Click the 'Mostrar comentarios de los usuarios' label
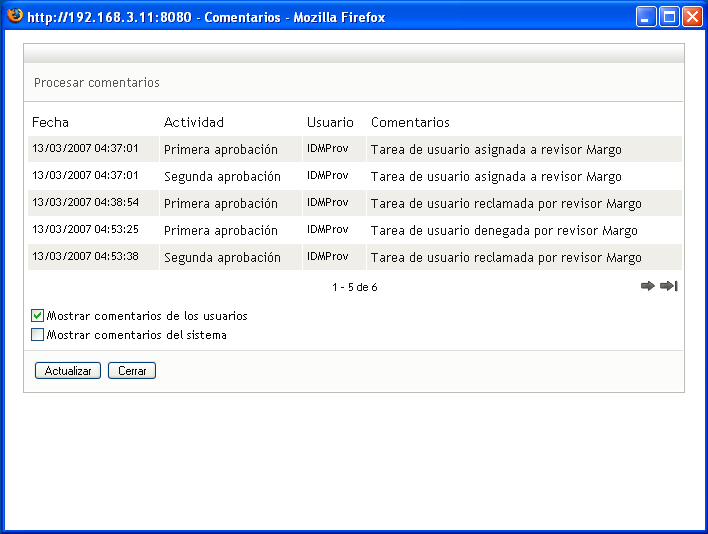 click(147, 316)
